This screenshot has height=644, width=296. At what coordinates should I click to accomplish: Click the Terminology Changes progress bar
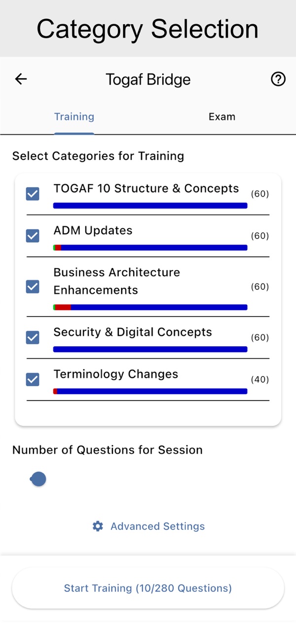click(x=150, y=391)
